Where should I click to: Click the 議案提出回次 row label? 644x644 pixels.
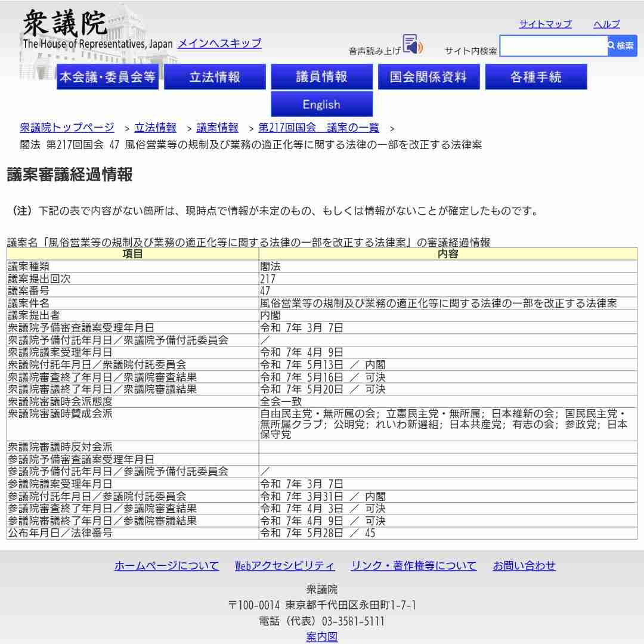point(39,279)
